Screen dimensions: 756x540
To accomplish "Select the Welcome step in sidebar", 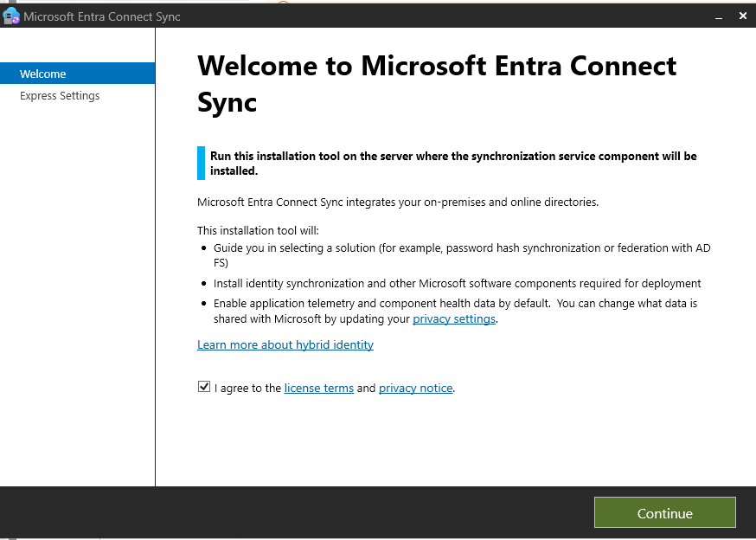I will point(77,74).
